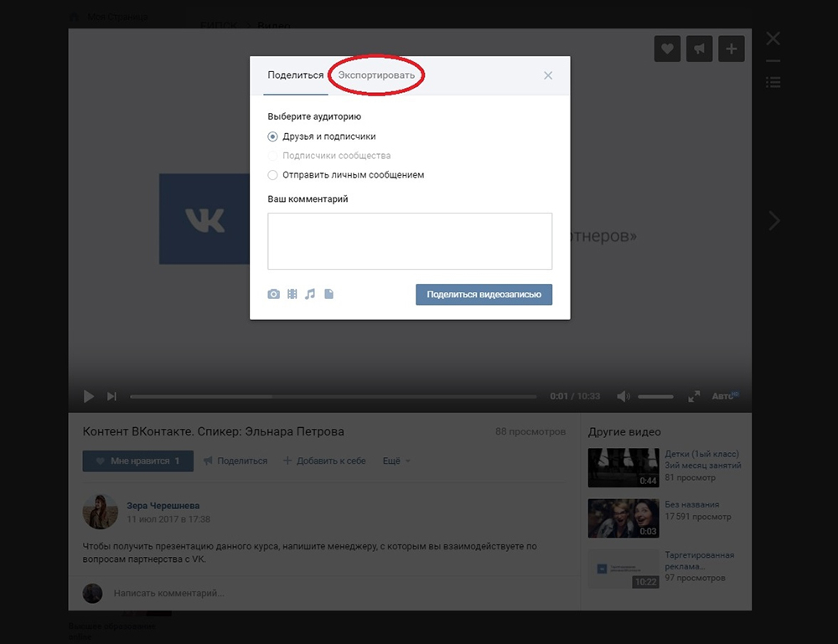Select Отправить личным сообщением option
The height and width of the screenshot is (644, 838).
(x=346, y=175)
